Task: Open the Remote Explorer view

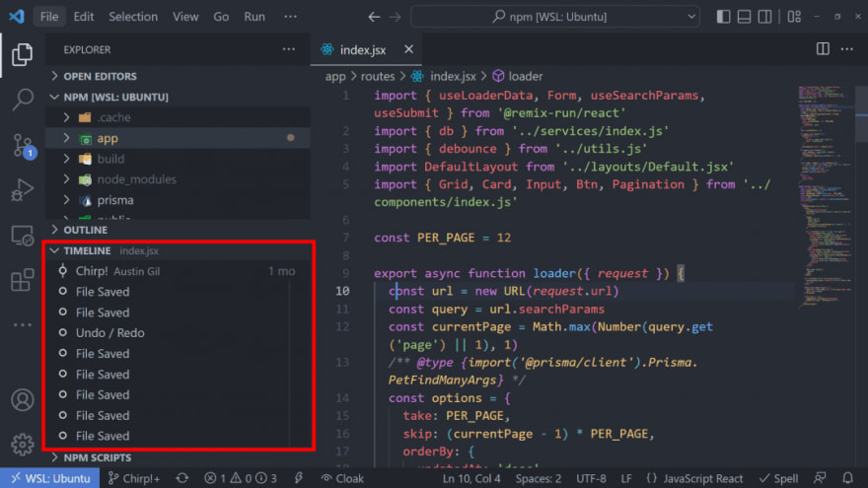Action: point(22,236)
